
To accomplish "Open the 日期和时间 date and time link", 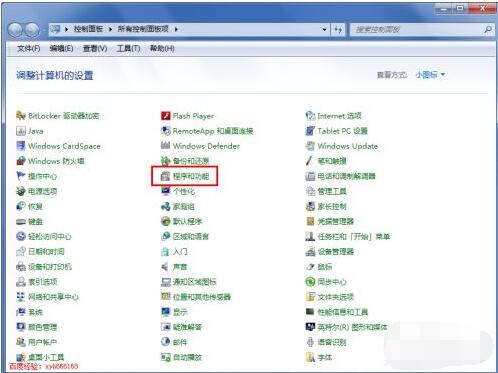I will click(x=46, y=252).
